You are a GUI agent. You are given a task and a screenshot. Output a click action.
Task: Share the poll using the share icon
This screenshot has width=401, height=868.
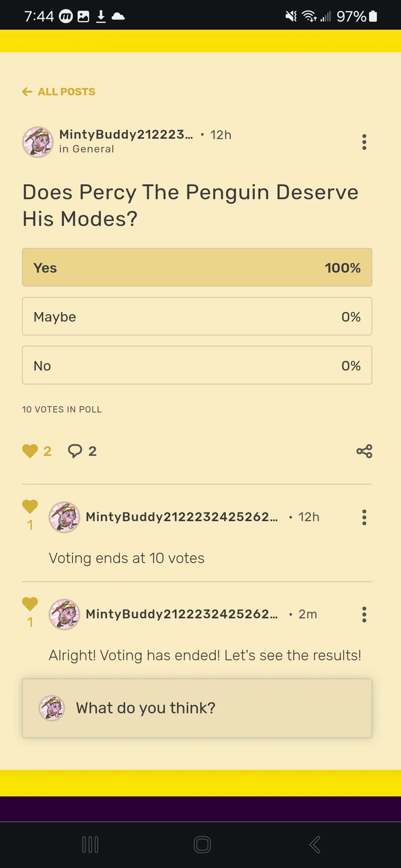click(x=364, y=450)
